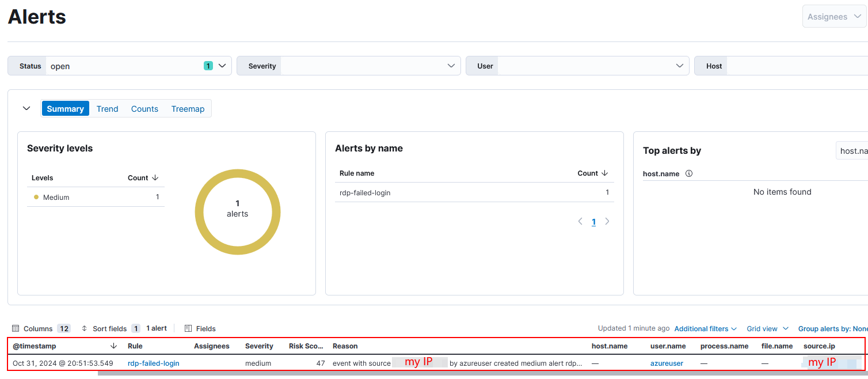Click the yellow severity donut chart
Screen dimensions: 868x379
tap(238, 212)
